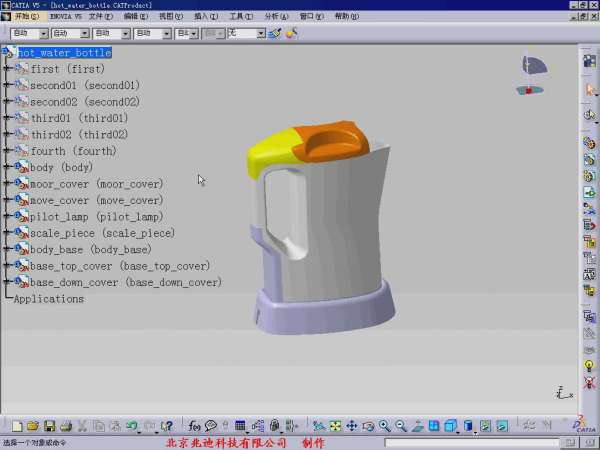Screen dimensions: 600x450
Task: Click the Zoom In magnifier icon
Action: pyautogui.click(x=384, y=426)
